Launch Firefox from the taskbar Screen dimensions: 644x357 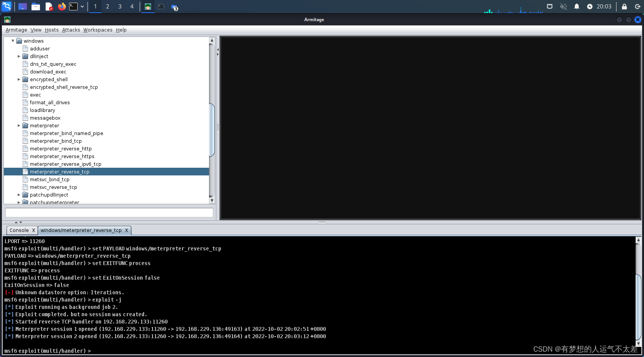pyautogui.click(x=61, y=7)
